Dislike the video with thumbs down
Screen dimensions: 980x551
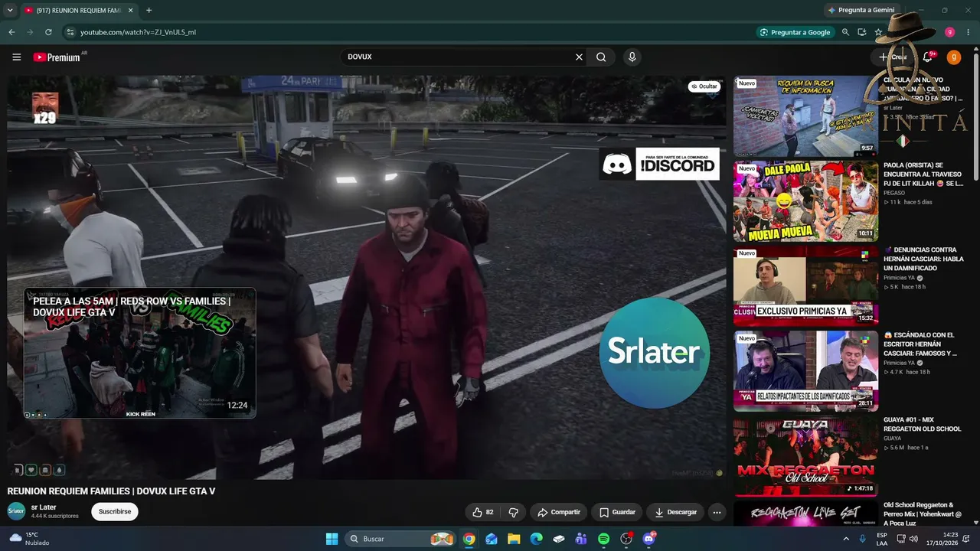(x=513, y=512)
